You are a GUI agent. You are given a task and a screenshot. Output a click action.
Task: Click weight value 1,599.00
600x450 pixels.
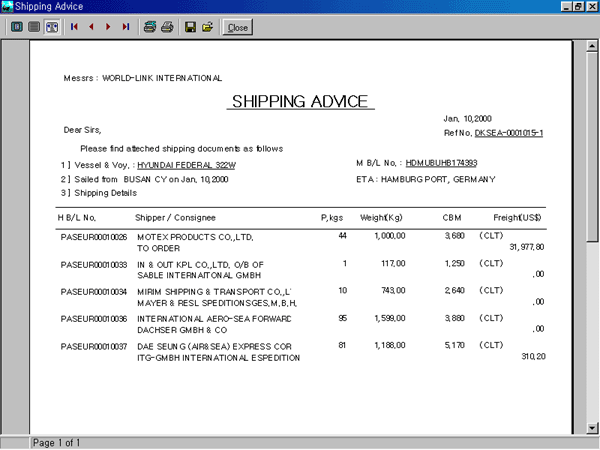390,318
